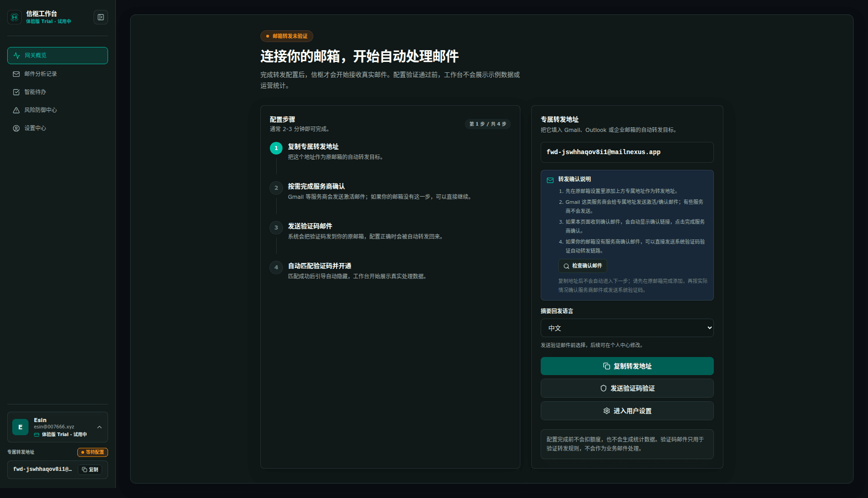The width and height of the screenshot is (868, 498).
Task: Open 设置中心
Action: pyautogui.click(x=57, y=128)
